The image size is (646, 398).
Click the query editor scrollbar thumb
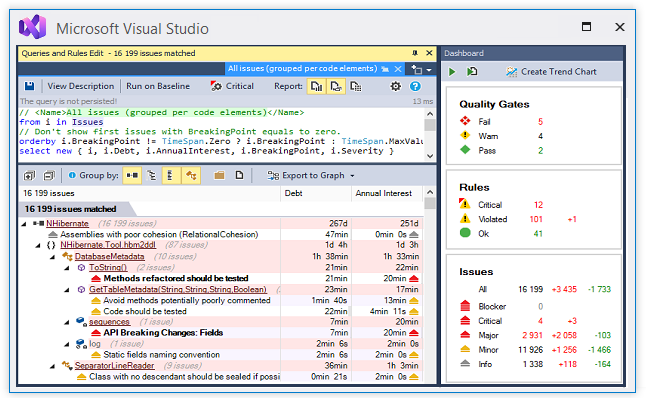coord(430,125)
